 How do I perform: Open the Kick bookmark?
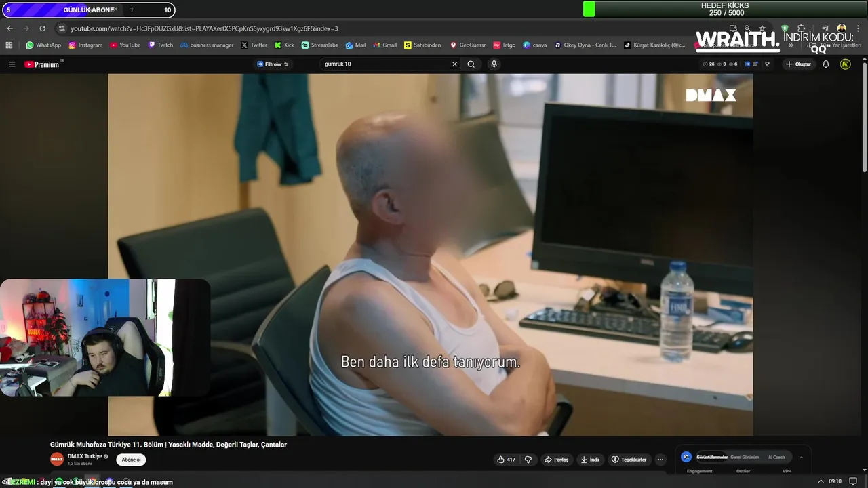[285, 45]
